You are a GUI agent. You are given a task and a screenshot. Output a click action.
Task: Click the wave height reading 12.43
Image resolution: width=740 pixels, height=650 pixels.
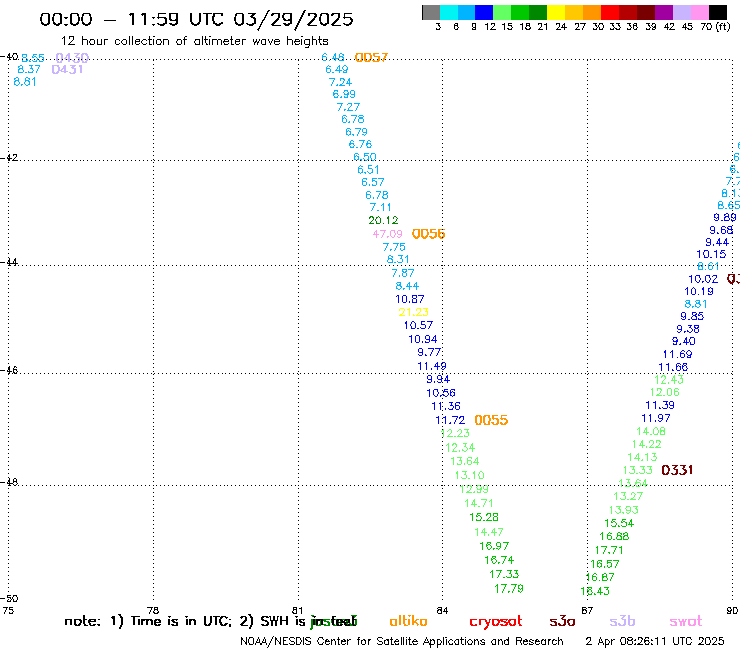(669, 380)
